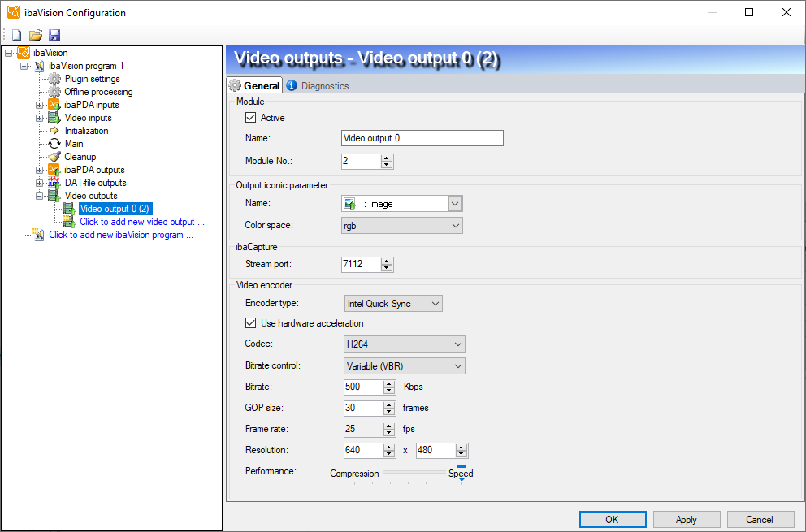Expand the DAT-file outputs node
Screen dimensions: 806x532
pyautogui.click(x=40, y=183)
